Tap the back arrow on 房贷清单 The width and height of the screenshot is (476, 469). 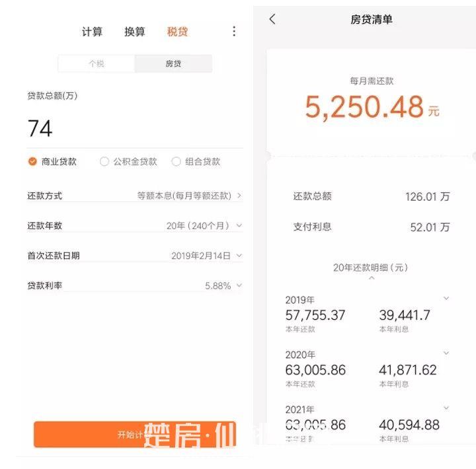(x=272, y=20)
